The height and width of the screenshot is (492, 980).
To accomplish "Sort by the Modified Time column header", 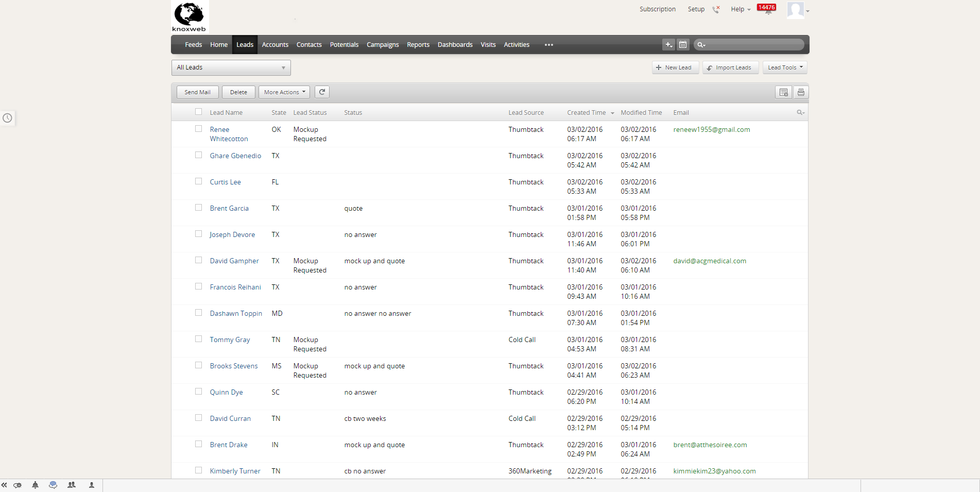I will (641, 113).
